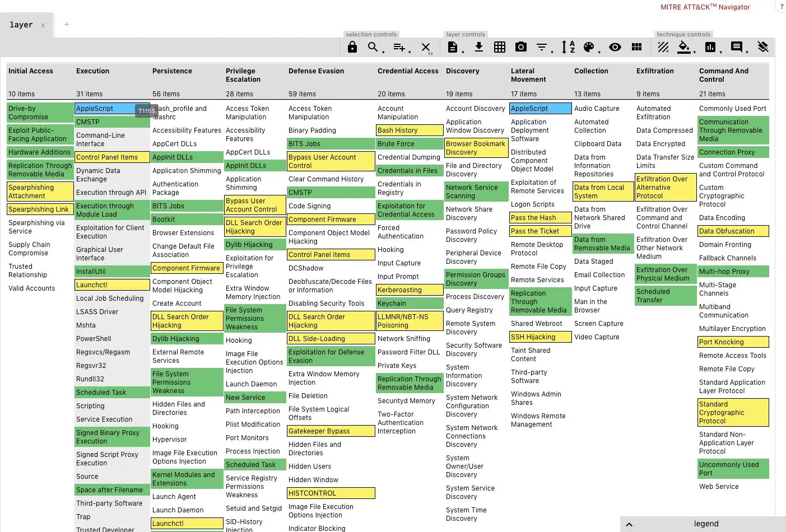Select Kerberoasting technique
The width and height of the screenshot is (786, 532).
[x=410, y=290]
